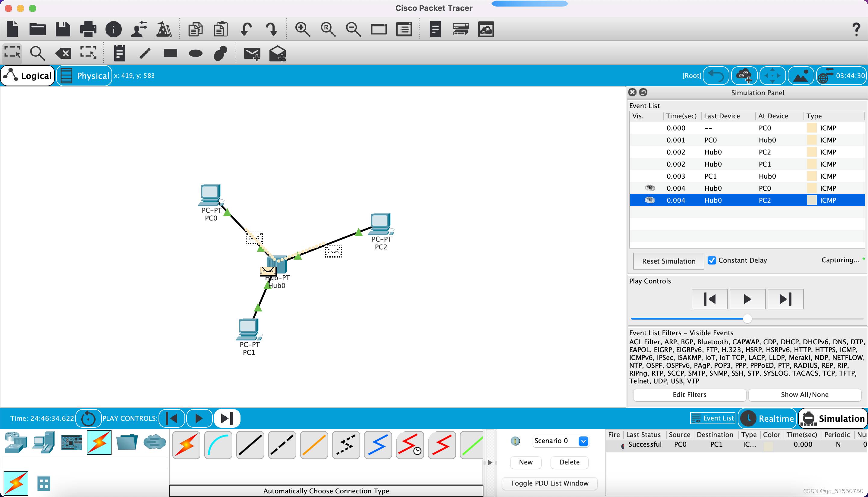The height and width of the screenshot is (497, 868).
Task: Close the Simulation Panel
Action: tap(632, 92)
